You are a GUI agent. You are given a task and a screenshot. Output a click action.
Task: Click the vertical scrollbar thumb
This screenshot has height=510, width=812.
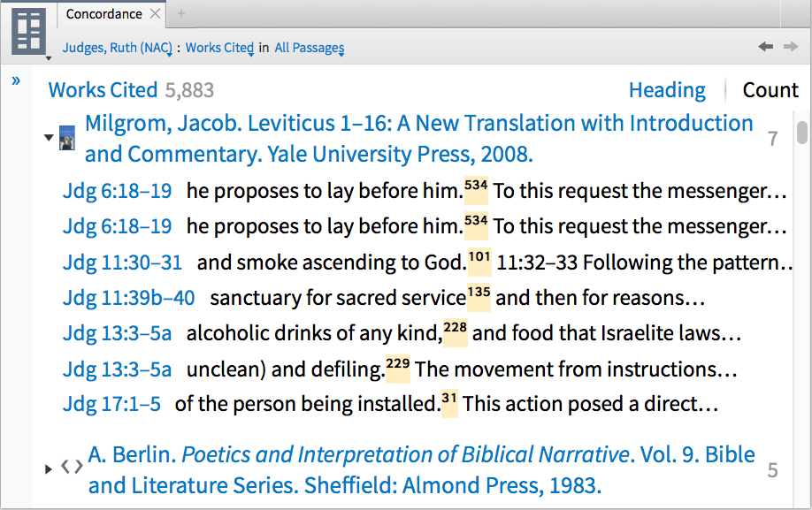pyautogui.click(x=802, y=133)
